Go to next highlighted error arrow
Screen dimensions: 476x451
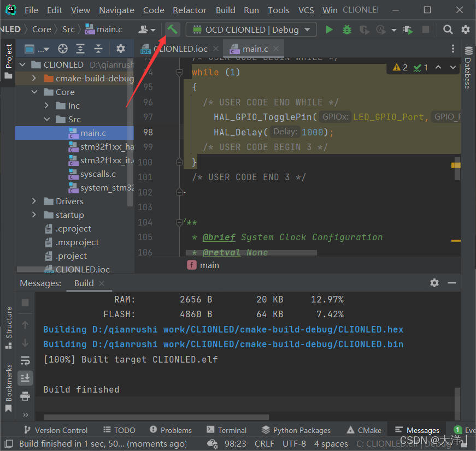(x=453, y=67)
